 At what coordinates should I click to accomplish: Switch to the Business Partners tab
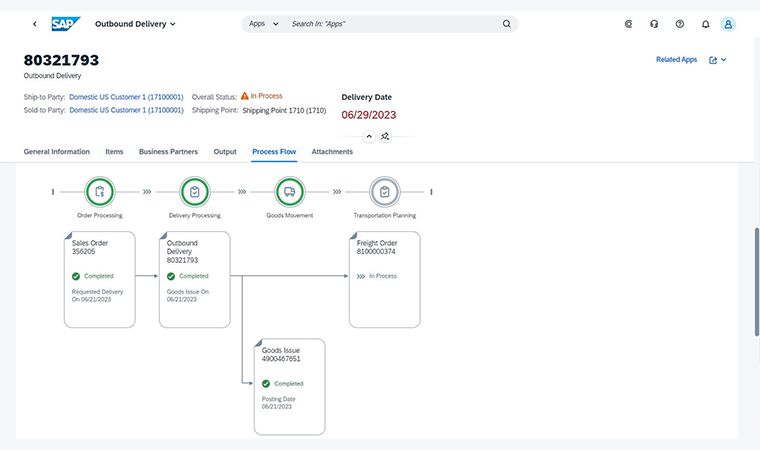pyautogui.click(x=168, y=152)
